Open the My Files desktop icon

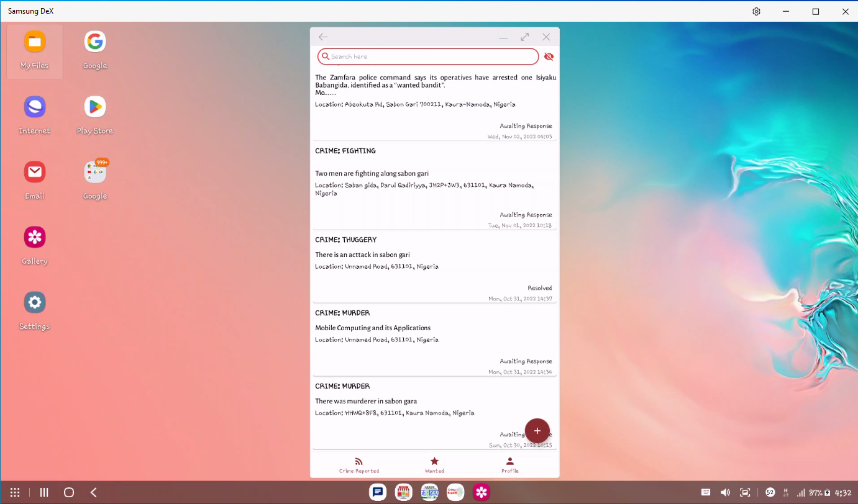[x=35, y=51]
